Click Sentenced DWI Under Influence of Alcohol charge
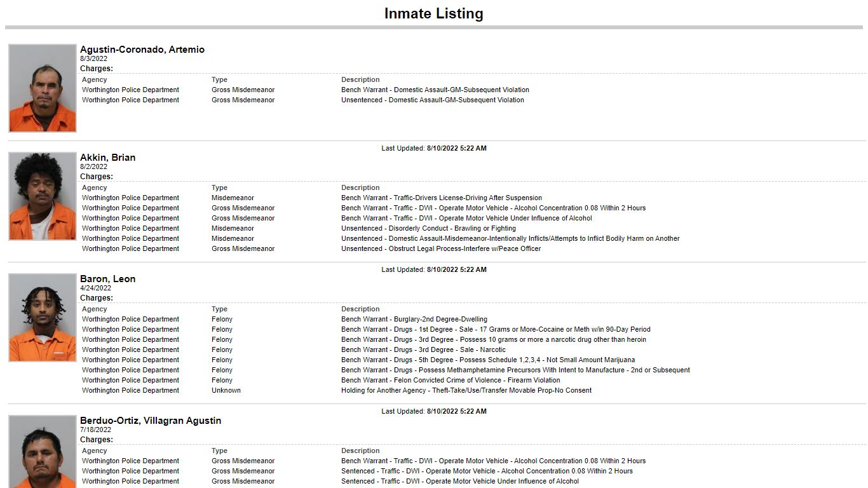The width and height of the screenshot is (868, 488). coord(460,481)
